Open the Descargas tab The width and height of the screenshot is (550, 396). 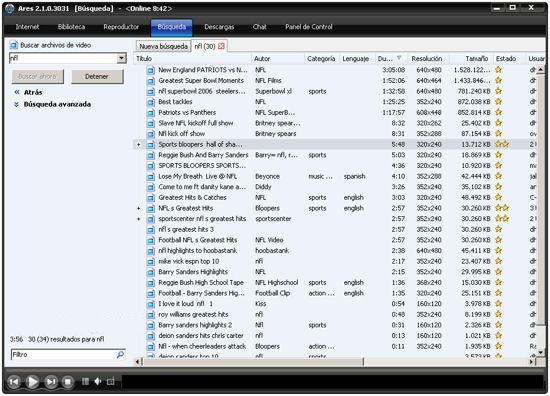point(219,27)
